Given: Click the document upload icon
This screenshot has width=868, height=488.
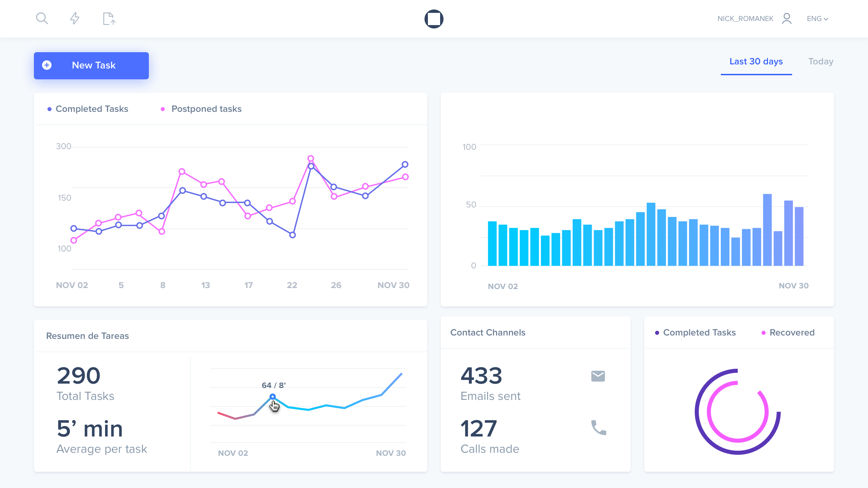Looking at the screenshot, I should pyautogui.click(x=109, y=19).
